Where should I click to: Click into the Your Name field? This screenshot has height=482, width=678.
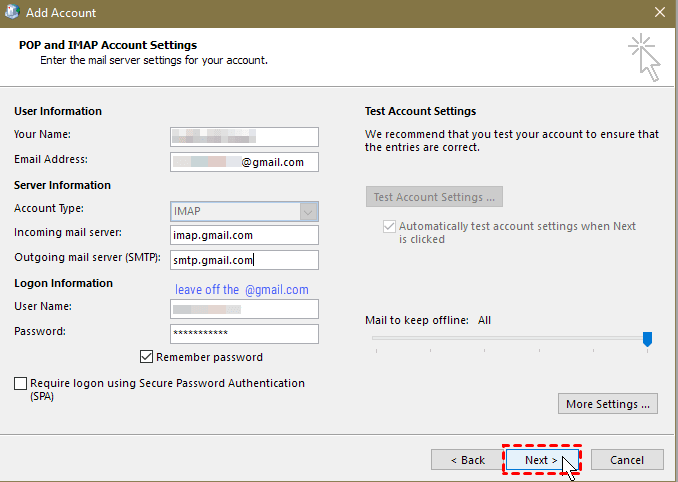click(244, 137)
